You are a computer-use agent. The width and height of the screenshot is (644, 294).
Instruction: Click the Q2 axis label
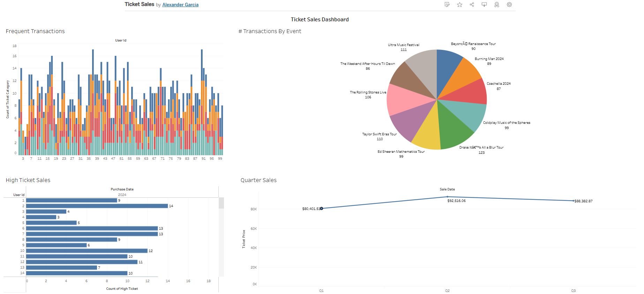coord(447,291)
